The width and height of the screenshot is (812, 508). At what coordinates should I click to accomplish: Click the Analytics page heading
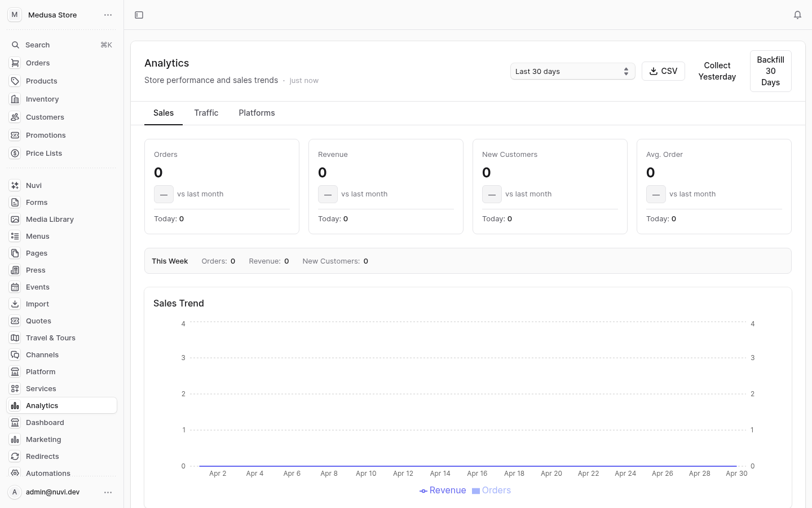pyautogui.click(x=166, y=63)
